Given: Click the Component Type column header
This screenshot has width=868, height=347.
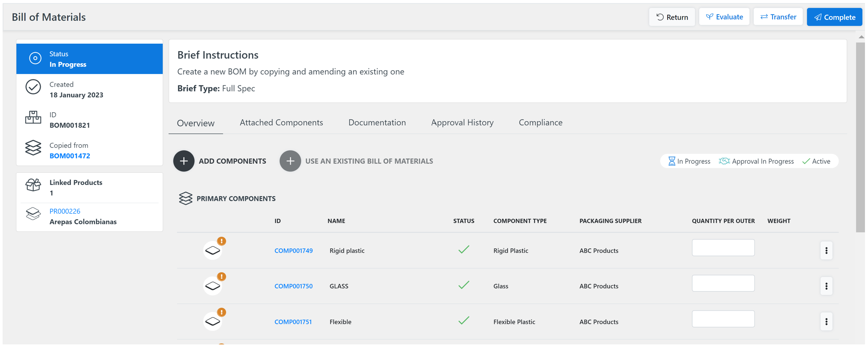Looking at the screenshot, I should 520,221.
